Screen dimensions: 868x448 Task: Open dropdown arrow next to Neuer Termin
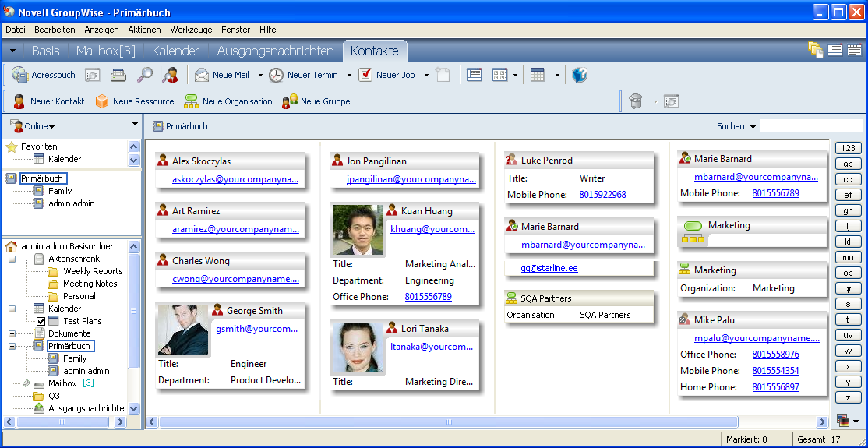point(349,76)
